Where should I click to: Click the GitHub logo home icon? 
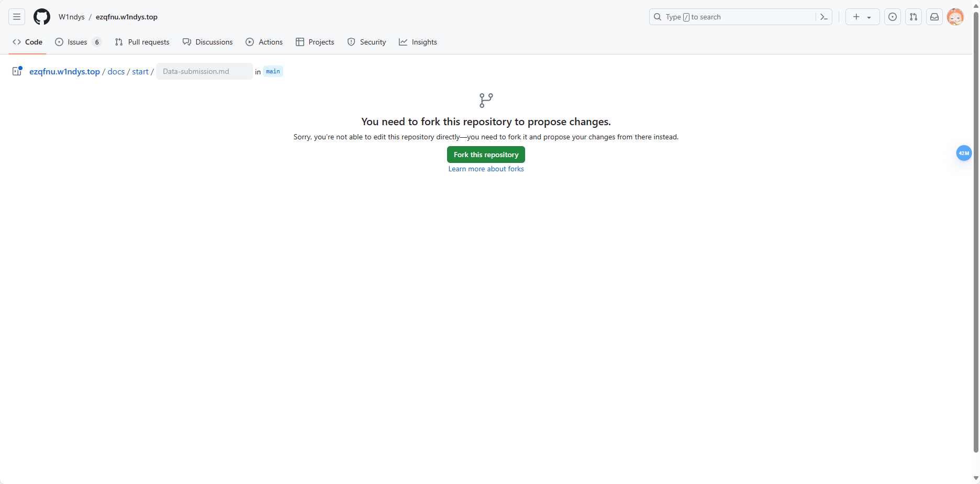42,17
